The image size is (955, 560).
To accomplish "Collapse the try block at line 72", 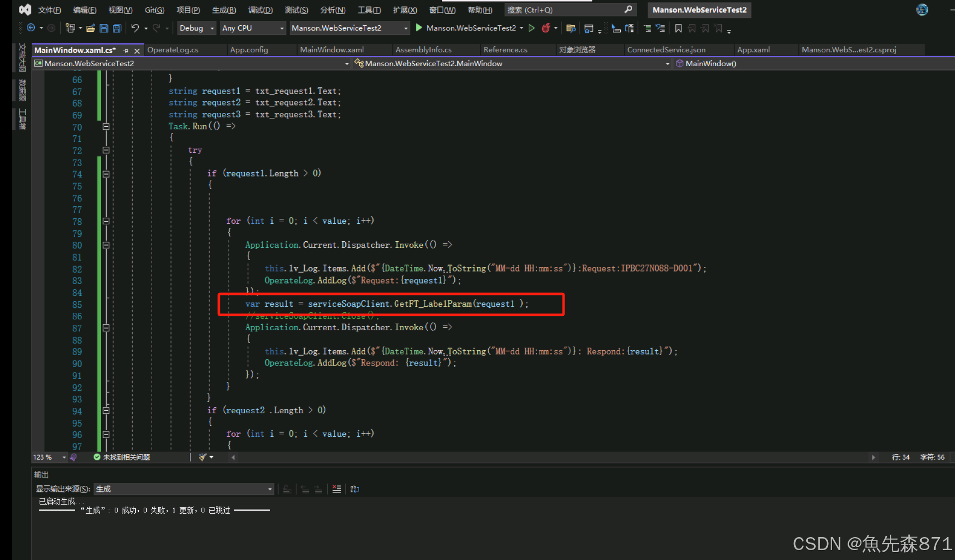I will (106, 150).
